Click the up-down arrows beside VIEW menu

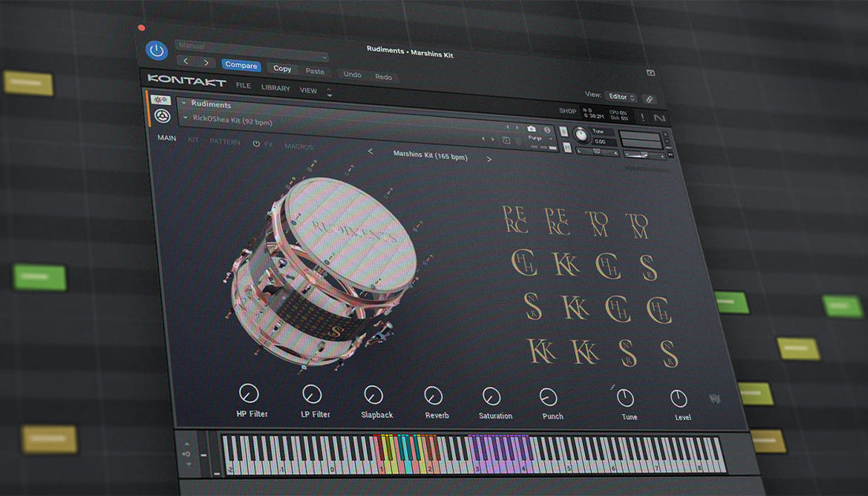329,92
